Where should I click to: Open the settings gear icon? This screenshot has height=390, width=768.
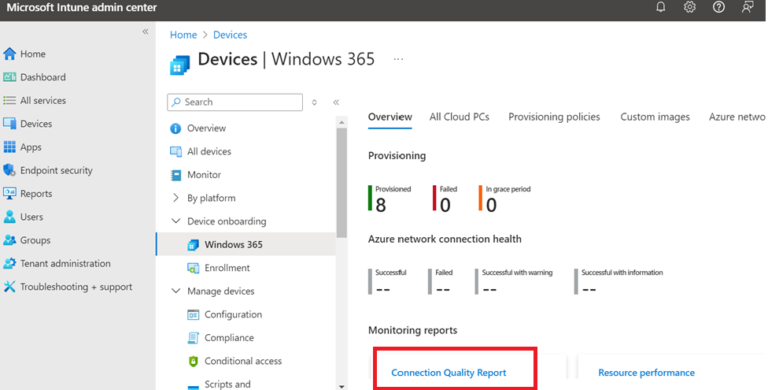[690, 7]
